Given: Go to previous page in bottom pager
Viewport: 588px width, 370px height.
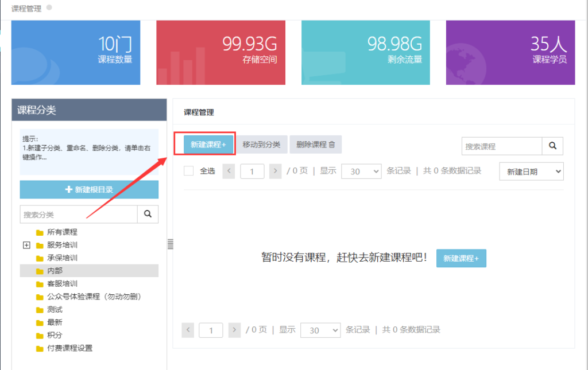Looking at the screenshot, I should (188, 330).
